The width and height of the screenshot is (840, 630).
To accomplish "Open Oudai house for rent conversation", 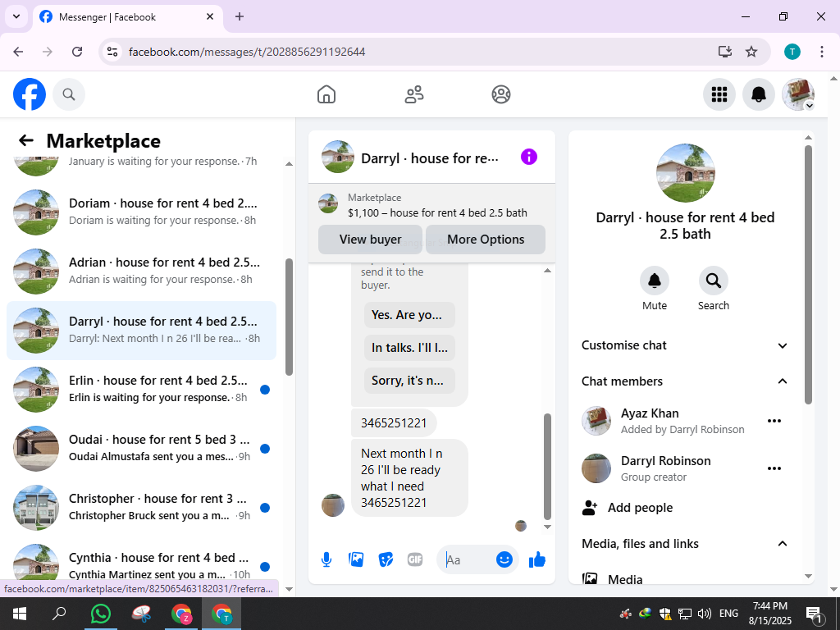I will 141,449.
